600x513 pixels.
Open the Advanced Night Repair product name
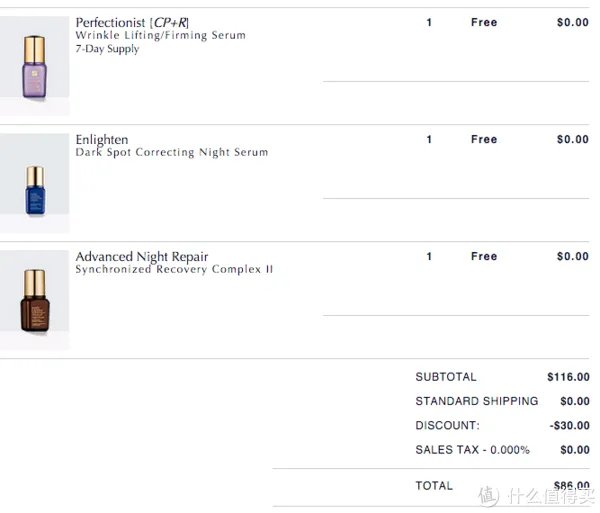click(x=142, y=256)
